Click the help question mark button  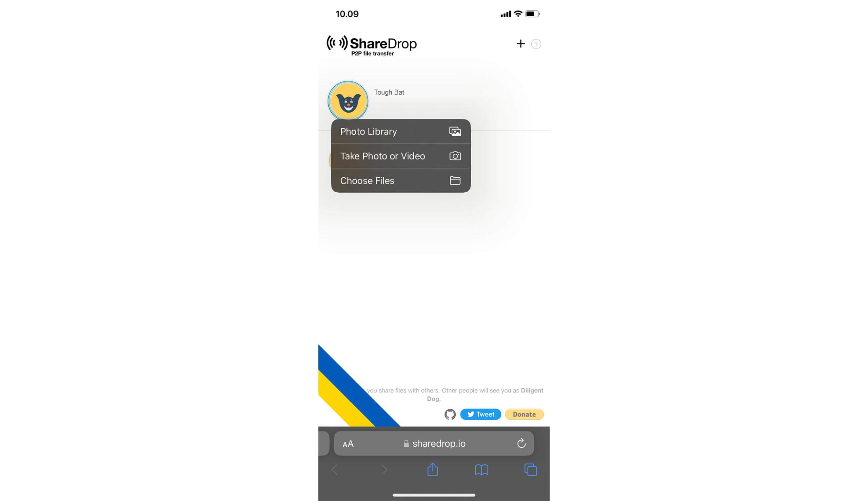[535, 43]
